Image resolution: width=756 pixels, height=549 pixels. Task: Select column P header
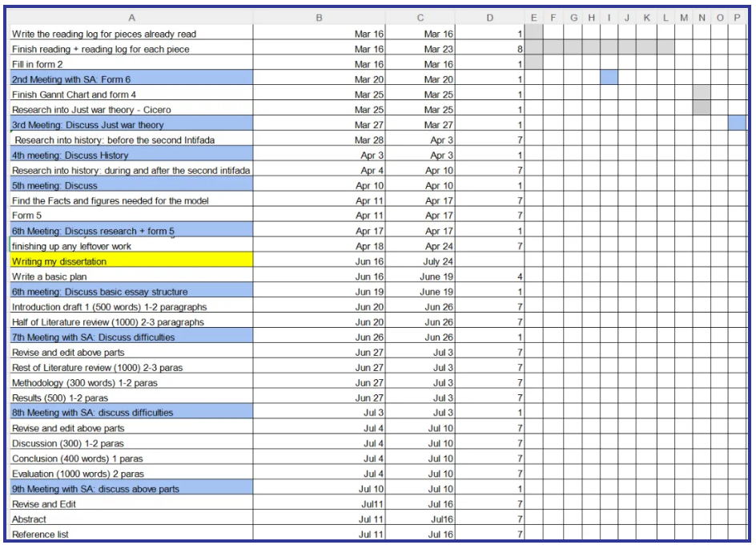click(738, 18)
